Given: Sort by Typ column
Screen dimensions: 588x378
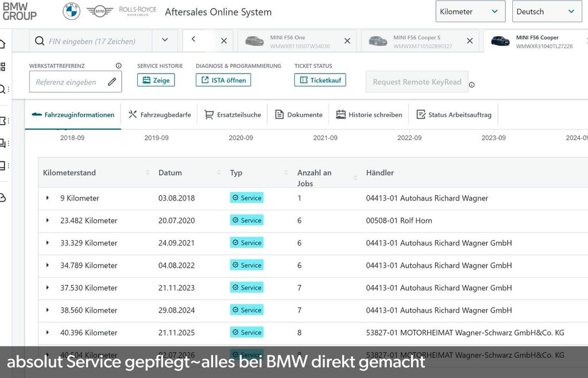Looking at the screenshot, I should [286, 172].
